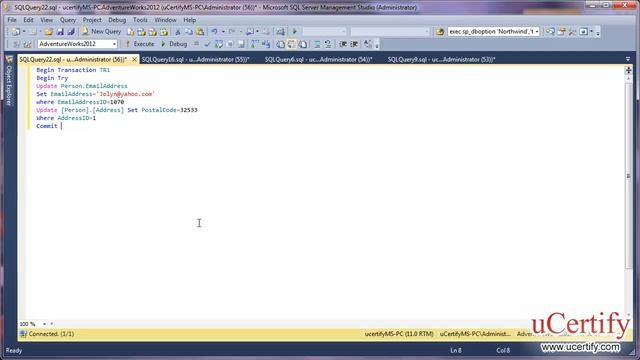
Task: Run the query with Execute
Action: 140,44
